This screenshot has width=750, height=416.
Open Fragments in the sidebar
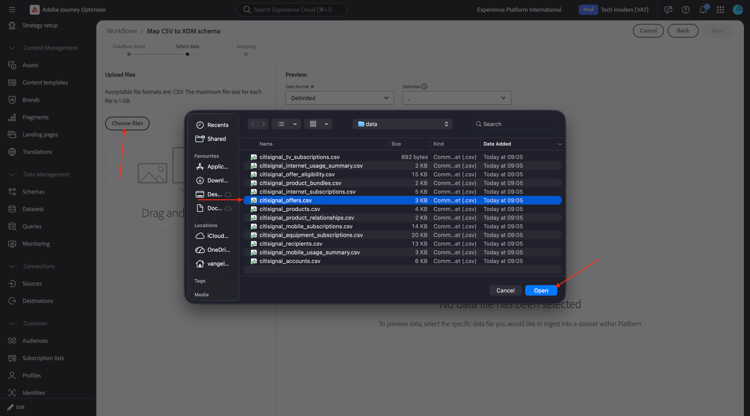[x=35, y=117]
